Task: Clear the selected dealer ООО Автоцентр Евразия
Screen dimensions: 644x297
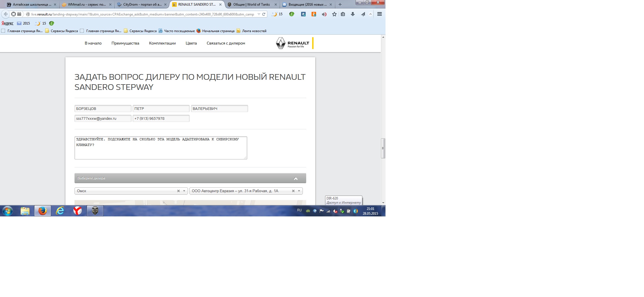Action: [293, 191]
